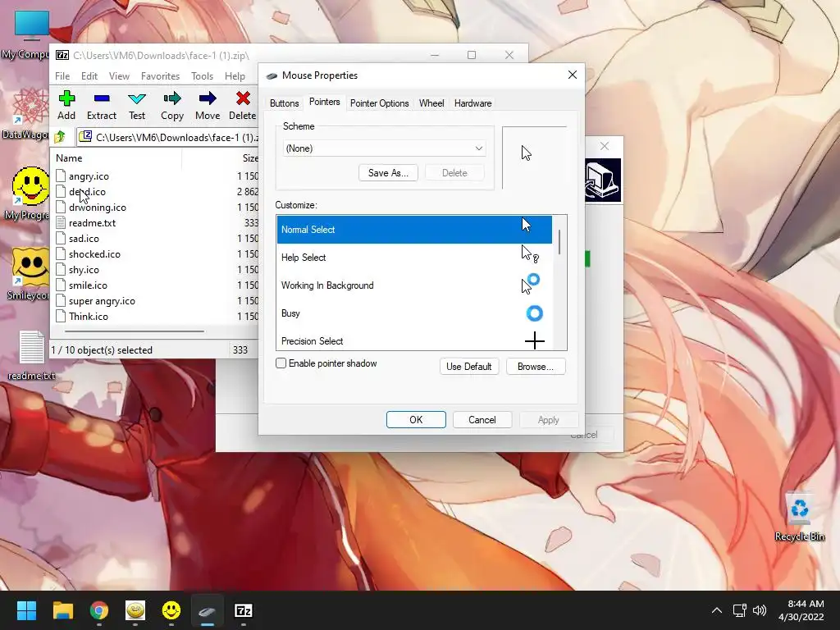Select shy.ico in file list
Screen dimensions: 840x630
tap(84, 269)
